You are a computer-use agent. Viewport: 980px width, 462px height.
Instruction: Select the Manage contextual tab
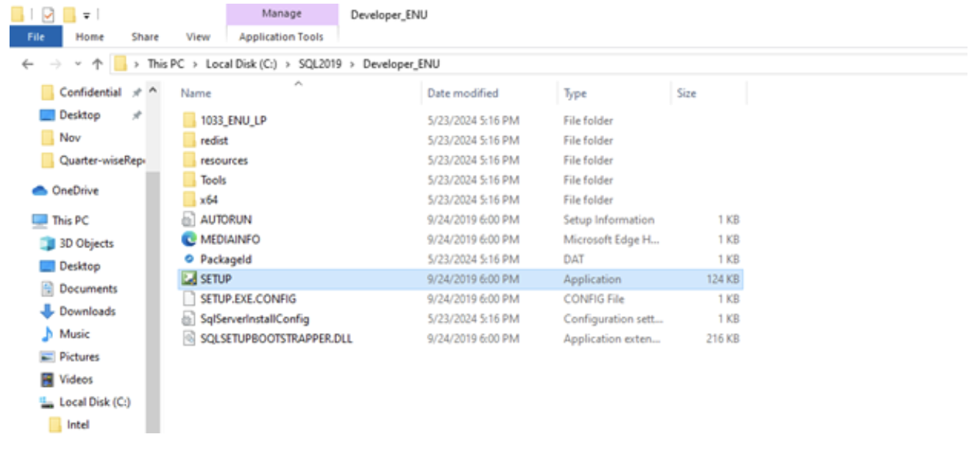click(x=281, y=14)
